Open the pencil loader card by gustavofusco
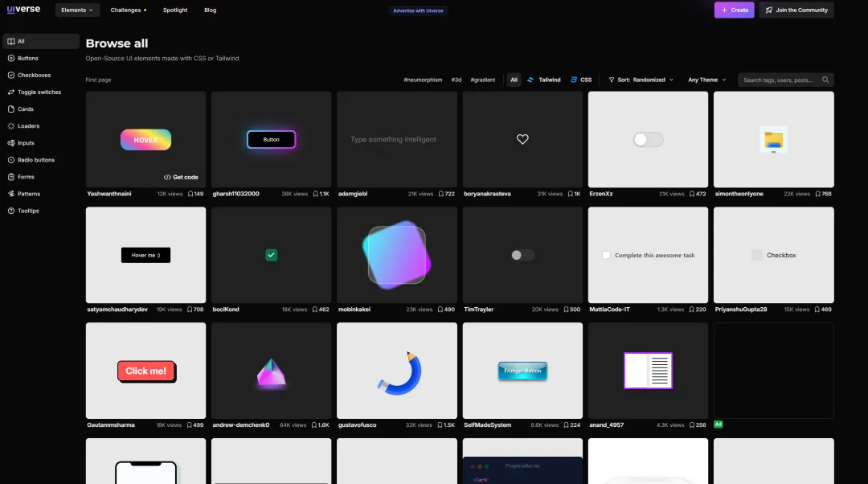This screenshot has width=868, height=484. [397, 371]
